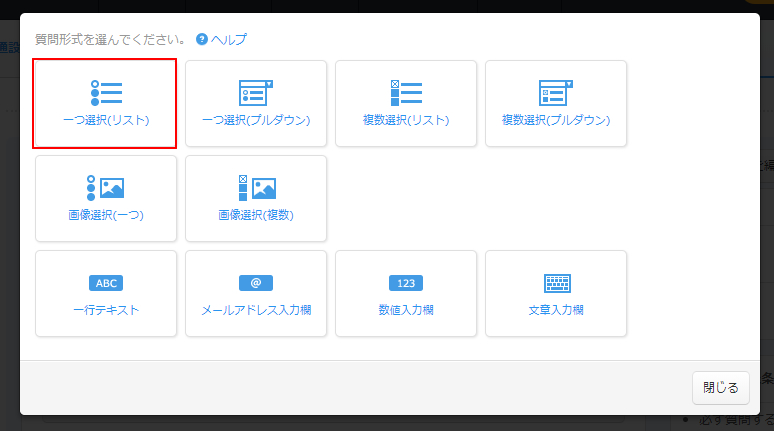774x431 pixels.
Task: Click the multiple-choice pulldown icon
Action: 556,93
